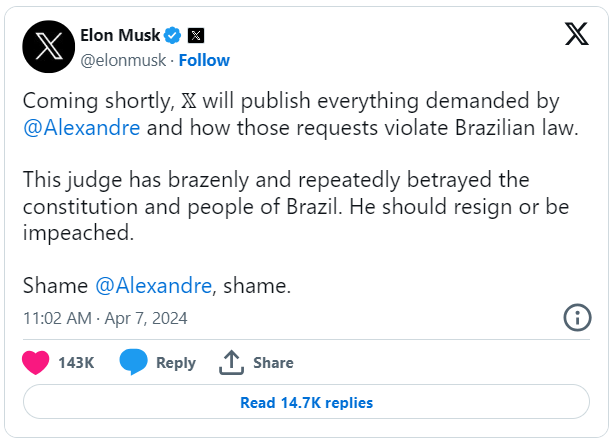615x442 pixels.
Task: Click the 143K likes count
Action: pos(76,363)
